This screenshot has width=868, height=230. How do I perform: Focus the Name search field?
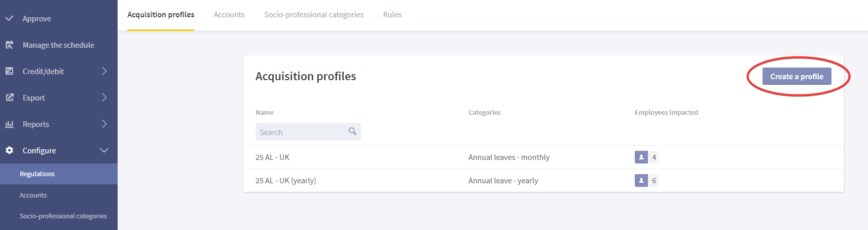click(308, 132)
